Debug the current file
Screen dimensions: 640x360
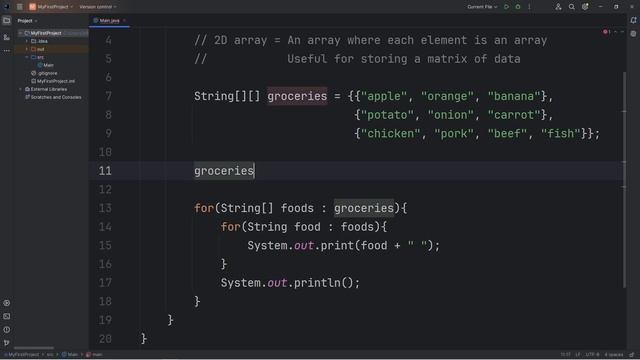[518, 7]
